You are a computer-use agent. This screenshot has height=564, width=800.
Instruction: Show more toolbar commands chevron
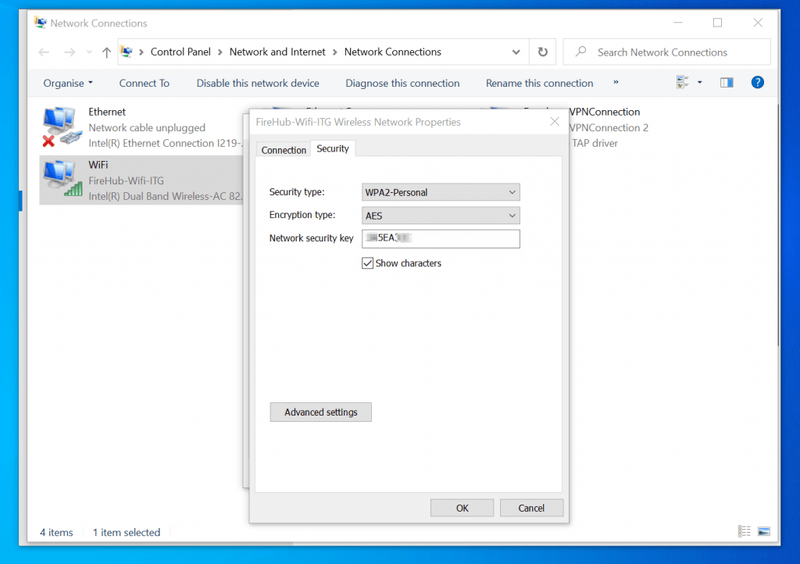616,82
